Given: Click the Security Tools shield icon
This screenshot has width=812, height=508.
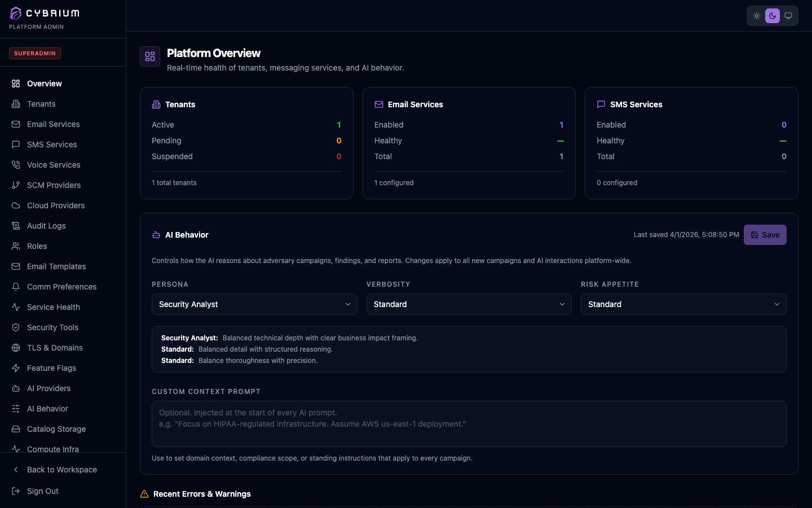Looking at the screenshot, I should [x=16, y=327].
